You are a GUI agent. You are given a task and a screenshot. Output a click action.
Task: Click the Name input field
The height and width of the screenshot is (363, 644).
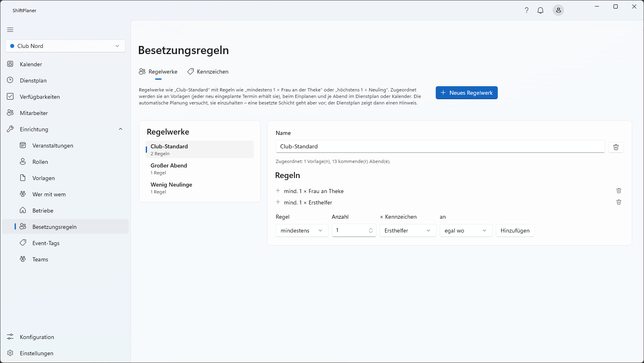(x=440, y=146)
